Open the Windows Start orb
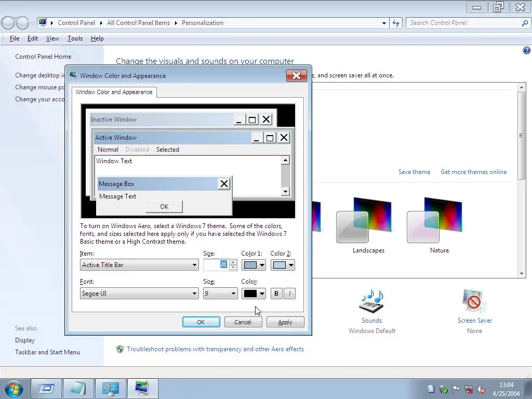The width and height of the screenshot is (532, 399). tap(14, 389)
